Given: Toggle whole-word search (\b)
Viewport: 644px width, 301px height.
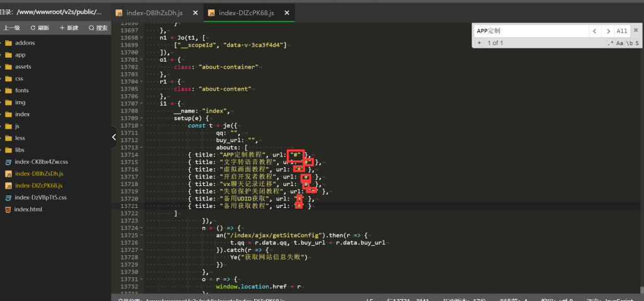Looking at the screenshot, I should (x=629, y=43).
